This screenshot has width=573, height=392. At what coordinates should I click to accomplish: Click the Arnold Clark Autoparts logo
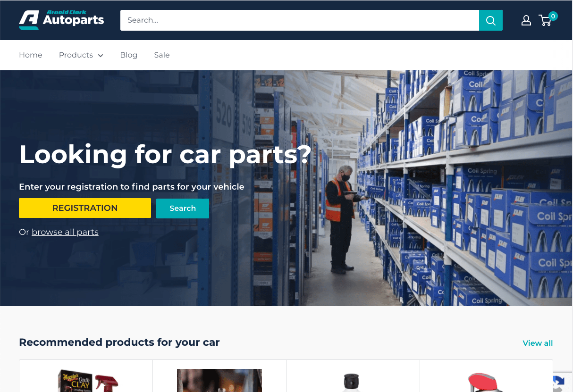pyautogui.click(x=61, y=20)
